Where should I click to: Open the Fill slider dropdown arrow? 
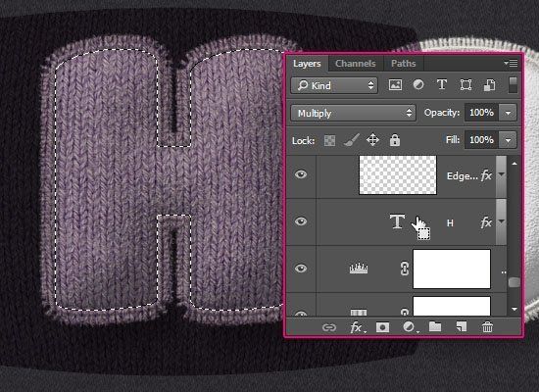tap(508, 140)
